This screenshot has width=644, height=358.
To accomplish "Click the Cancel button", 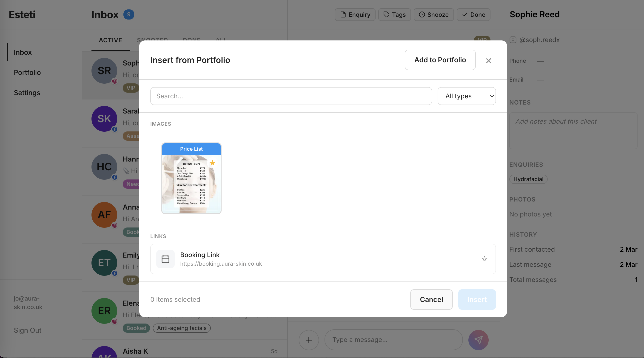I will click(431, 299).
